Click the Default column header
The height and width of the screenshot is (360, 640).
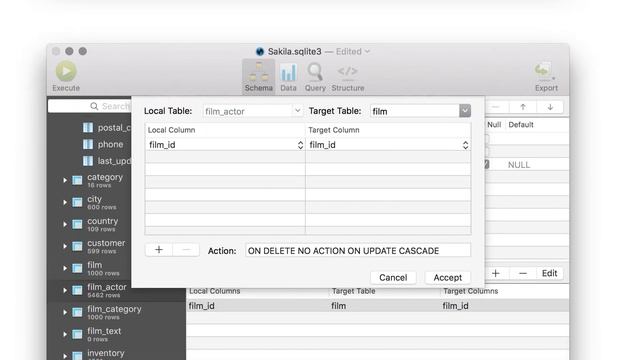coord(521,124)
